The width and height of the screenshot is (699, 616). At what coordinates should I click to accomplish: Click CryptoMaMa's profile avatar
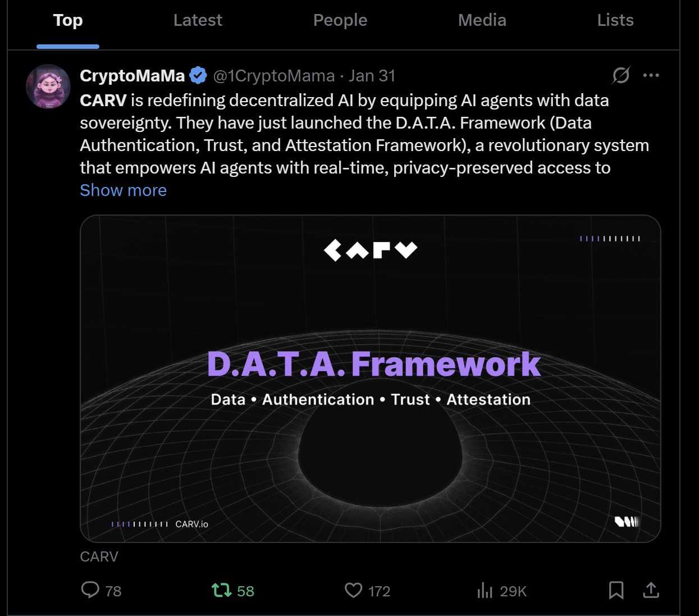[x=48, y=86]
